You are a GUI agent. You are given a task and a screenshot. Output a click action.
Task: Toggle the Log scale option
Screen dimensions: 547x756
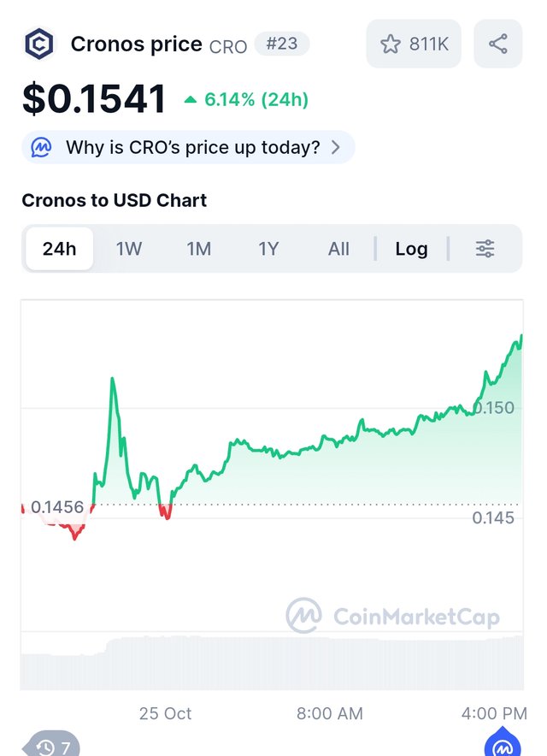(x=411, y=249)
